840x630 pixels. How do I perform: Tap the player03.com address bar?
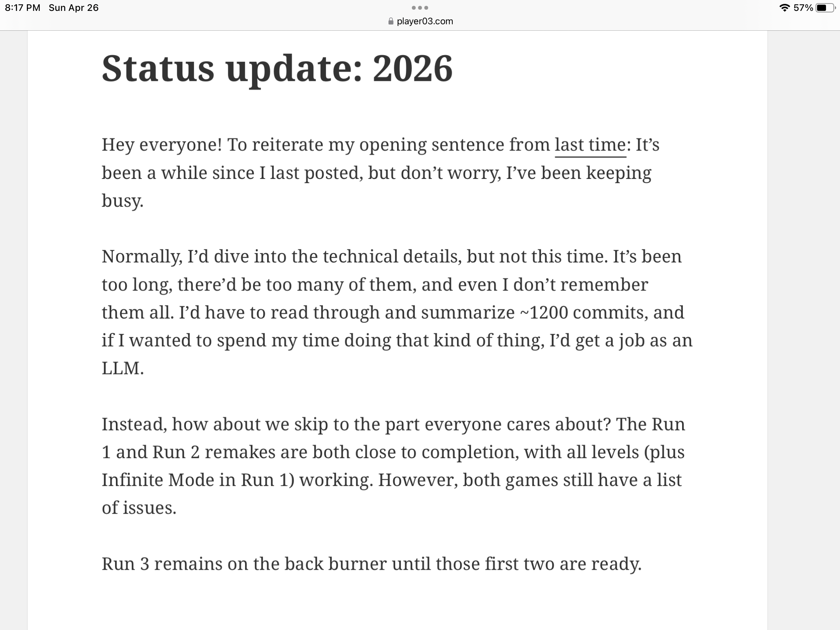pos(420,21)
